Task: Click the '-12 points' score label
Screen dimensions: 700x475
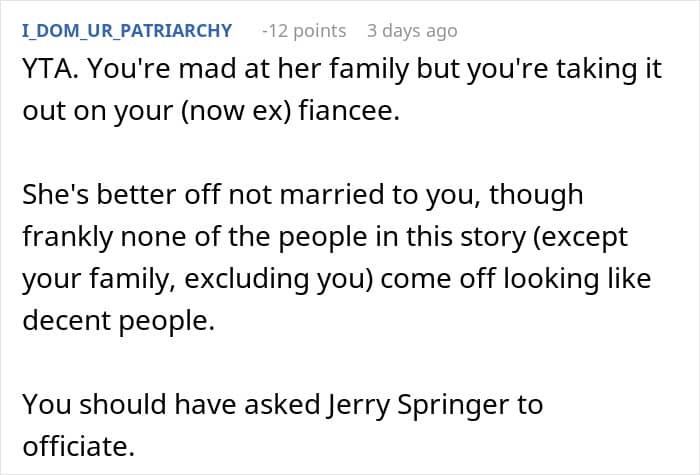Action: [303, 31]
